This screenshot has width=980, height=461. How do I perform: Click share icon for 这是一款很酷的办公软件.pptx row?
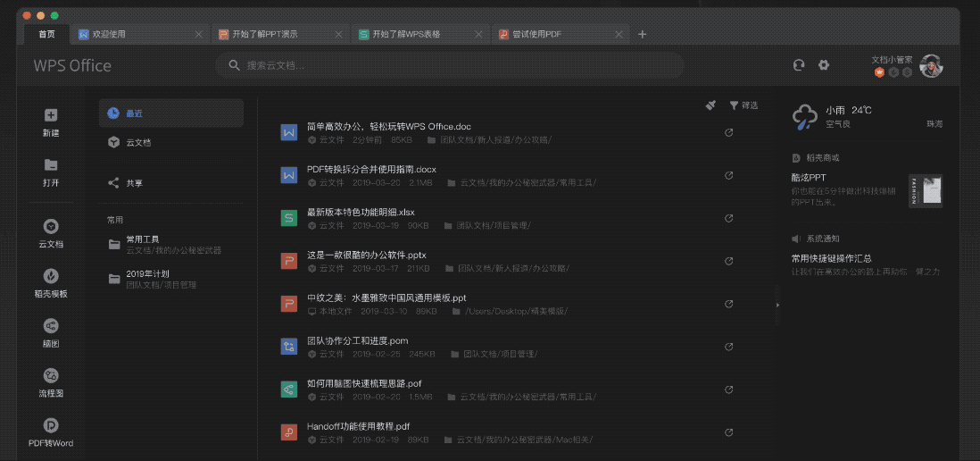(x=728, y=261)
